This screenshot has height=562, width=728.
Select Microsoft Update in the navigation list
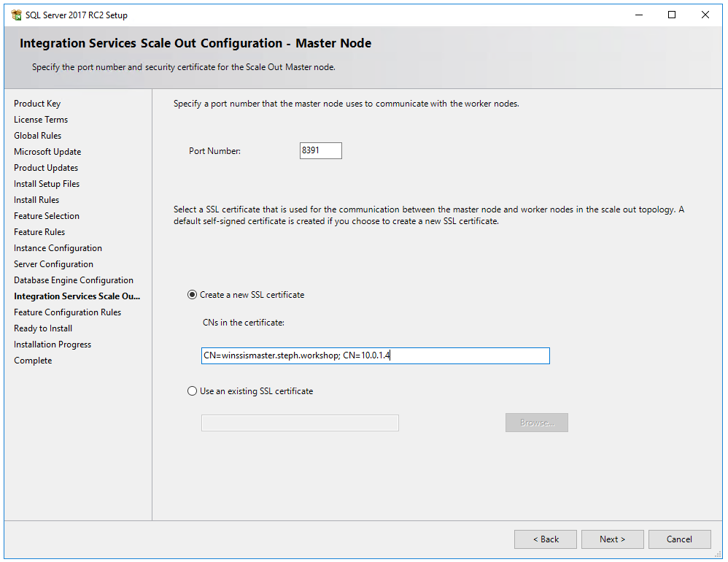(47, 151)
